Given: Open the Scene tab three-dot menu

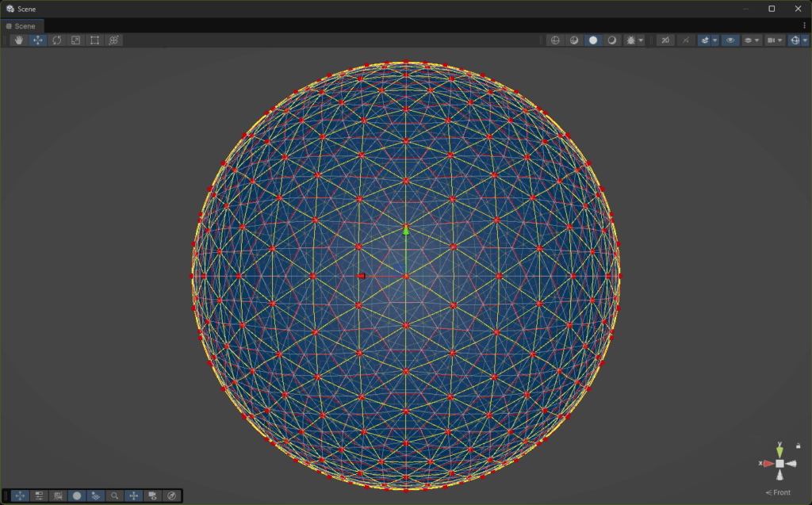Looking at the screenshot, I should pyautogui.click(x=804, y=26).
